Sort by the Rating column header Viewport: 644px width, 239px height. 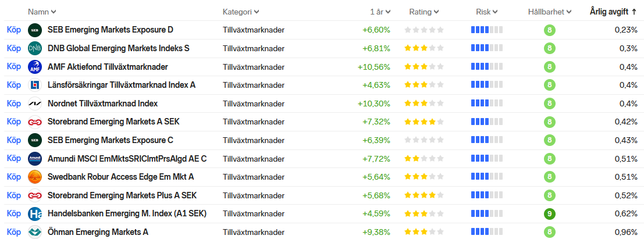click(x=424, y=12)
